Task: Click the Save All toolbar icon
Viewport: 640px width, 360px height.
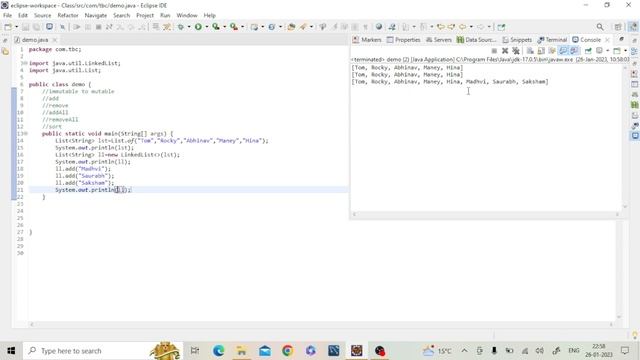Action: [37, 27]
